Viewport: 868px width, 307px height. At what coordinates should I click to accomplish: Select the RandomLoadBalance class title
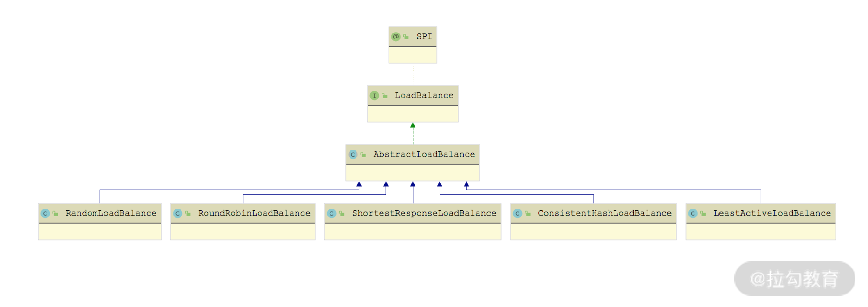point(111,214)
